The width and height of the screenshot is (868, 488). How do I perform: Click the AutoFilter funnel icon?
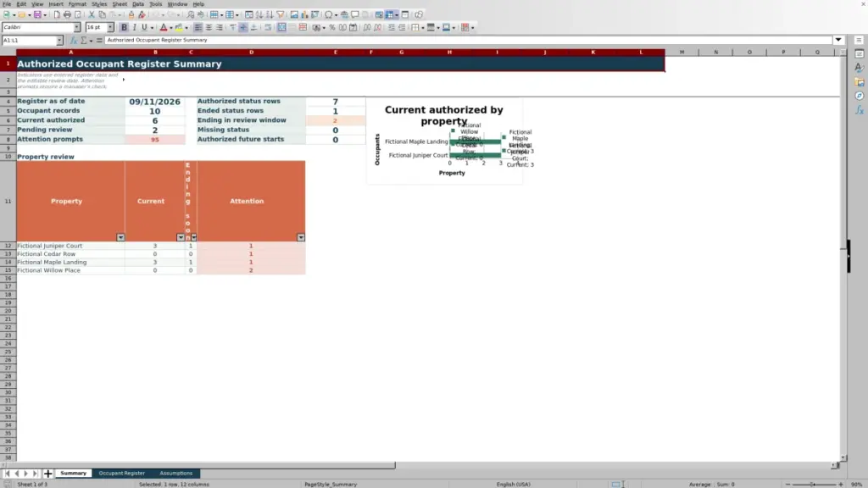click(x=280, y=15)
